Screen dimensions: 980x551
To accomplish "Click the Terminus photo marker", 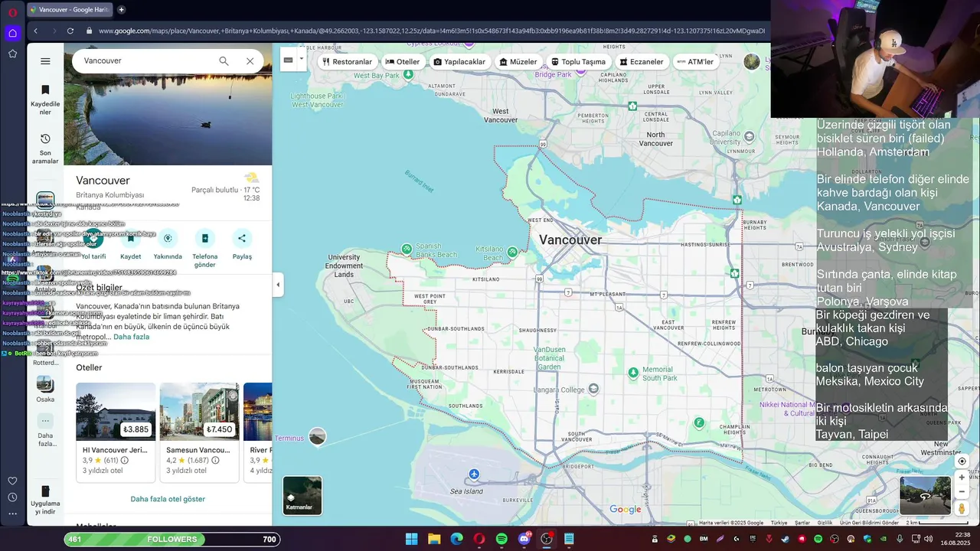I will [317, 437].
